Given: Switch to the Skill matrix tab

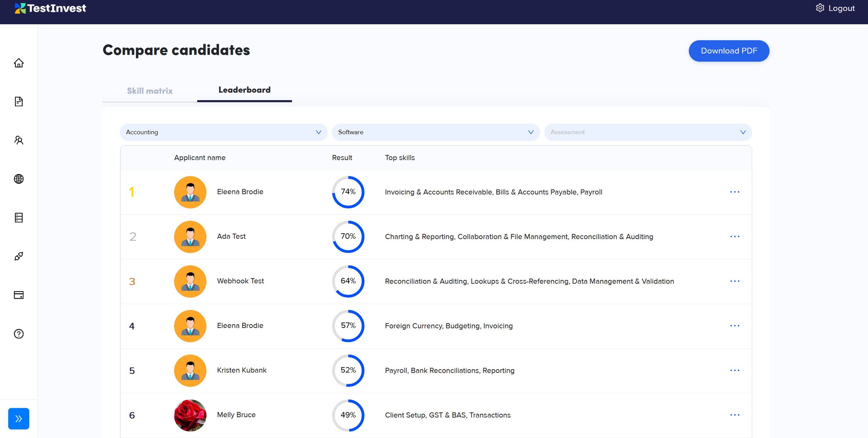Looking at the screenshot, I should click(x=150, y=91).
